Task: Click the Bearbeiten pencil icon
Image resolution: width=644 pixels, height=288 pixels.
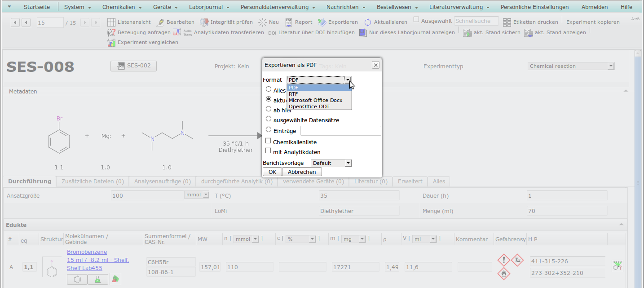Action: click(161, 22)
